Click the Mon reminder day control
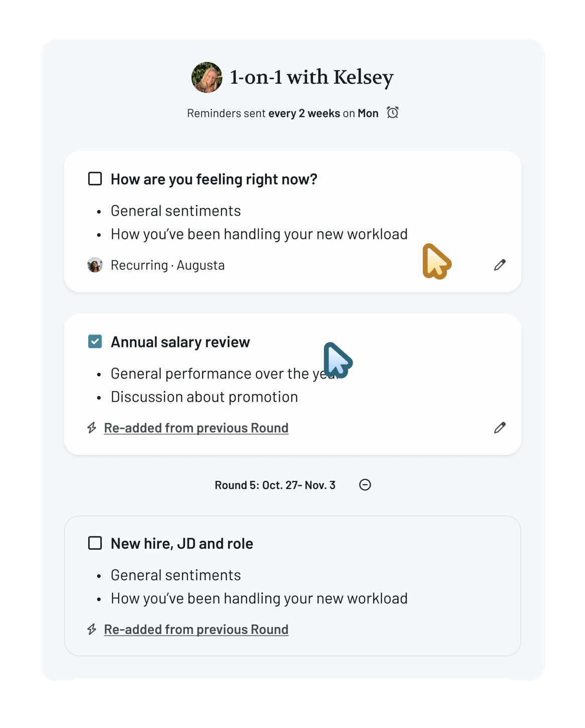The height and width of the screenshot is (728, 585). coord(368,113)
